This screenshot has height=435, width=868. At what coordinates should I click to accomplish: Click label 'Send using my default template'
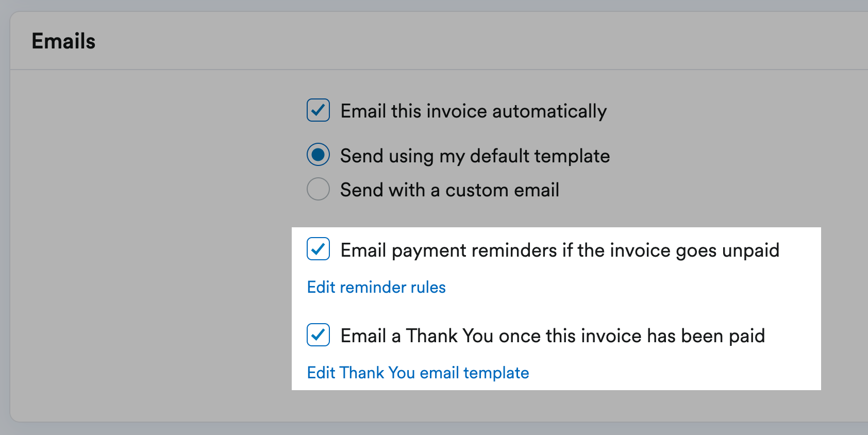click(475, 156)
